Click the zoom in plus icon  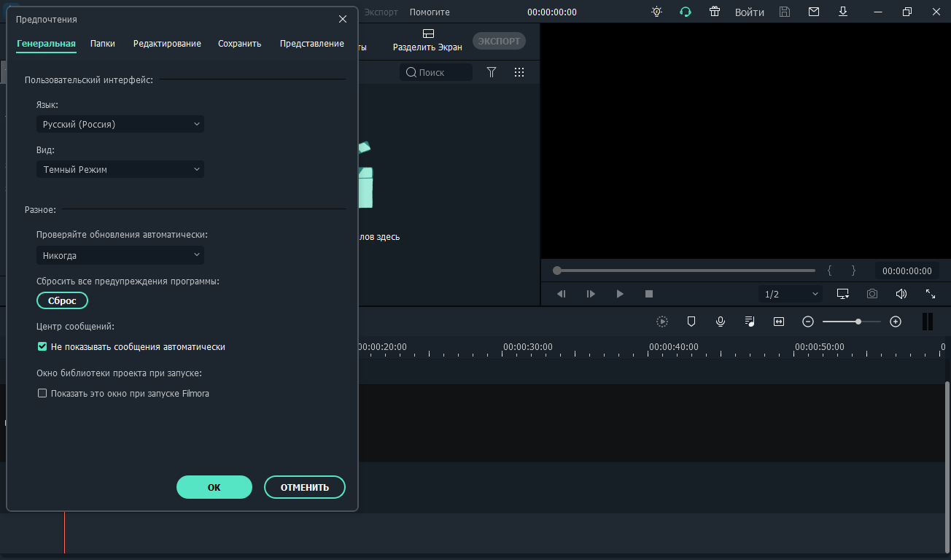896,322
